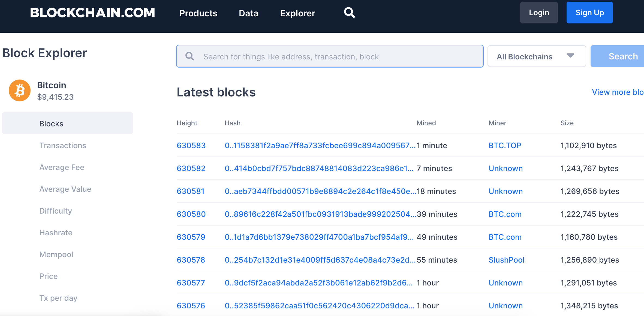Click the Login button
Image resolution: width=644 pixels, height=316 pixels.
(539, 12)
